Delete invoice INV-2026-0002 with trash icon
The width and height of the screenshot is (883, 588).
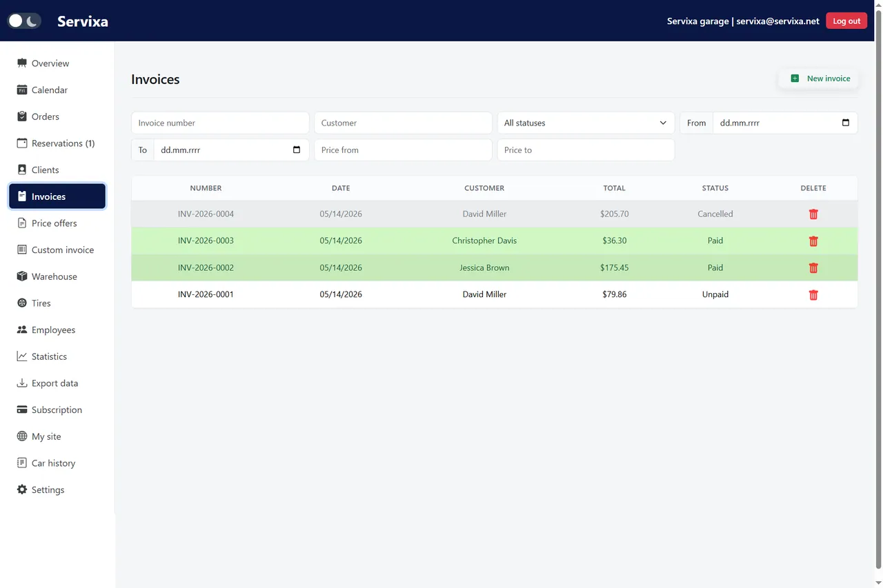coord(813,268)
